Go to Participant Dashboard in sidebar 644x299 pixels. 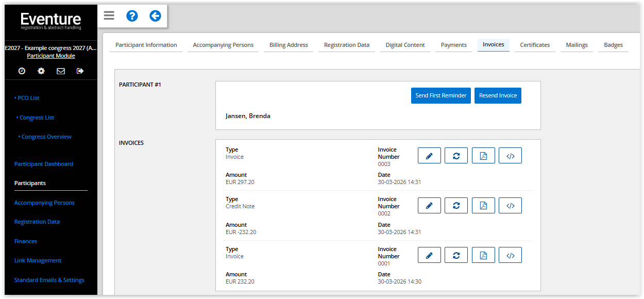44,164
